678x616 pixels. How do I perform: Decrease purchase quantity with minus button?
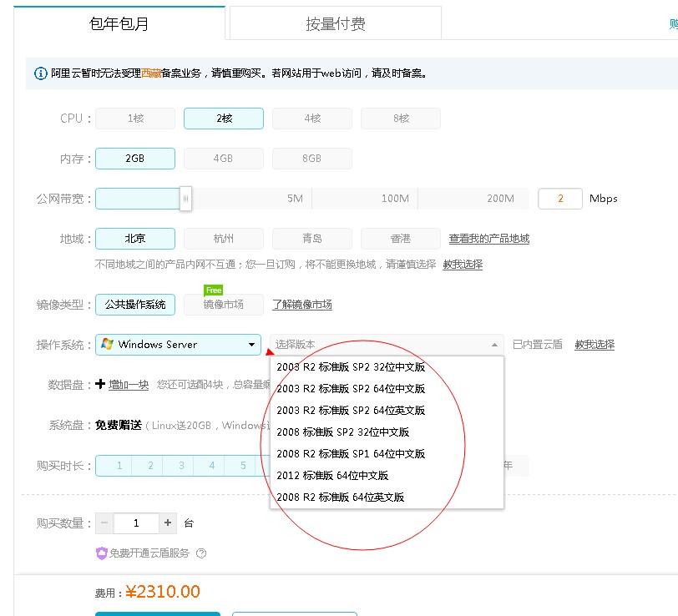104,523
